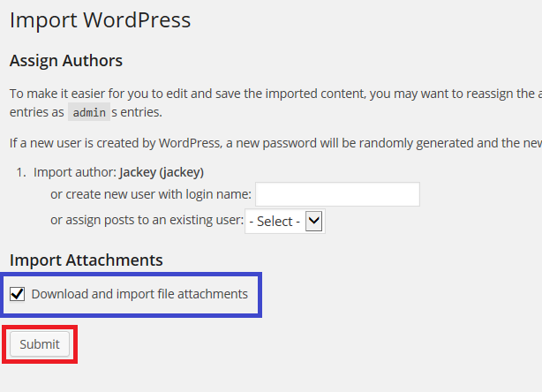Click the Import WordPress page title
The image size is (542, 392).
pyautogui.click(x=101, y=20)
